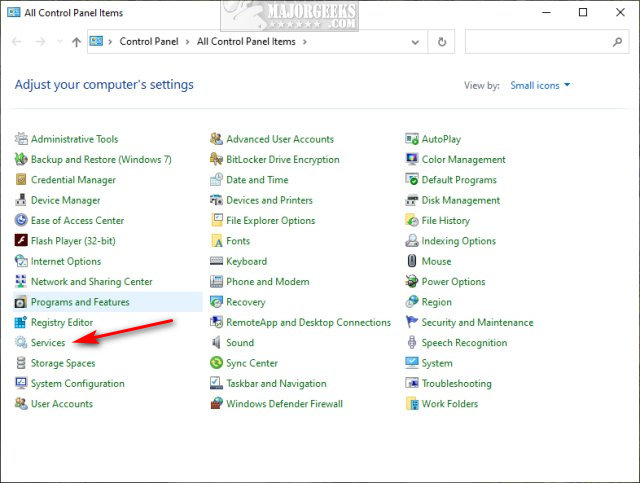The image size is (640, 483).
Task: Click the Sound speaker icon
Action: click(x=216, y=343)
